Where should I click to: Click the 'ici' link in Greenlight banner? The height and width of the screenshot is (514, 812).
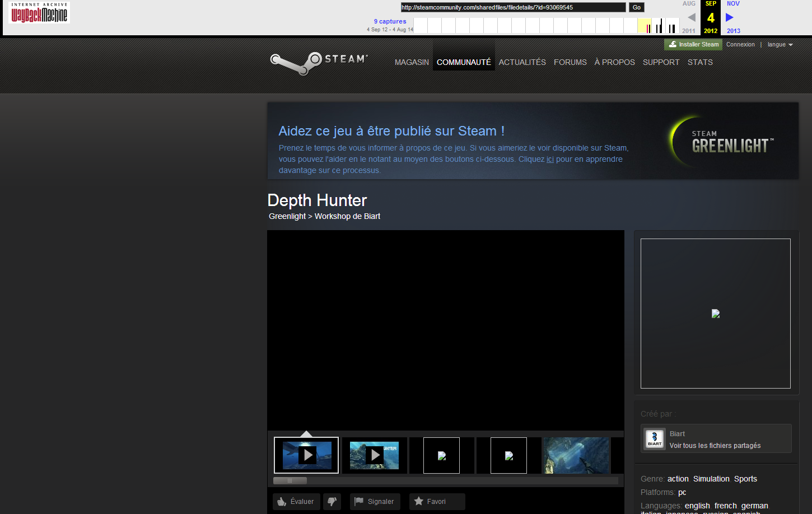tap(550, 159)
